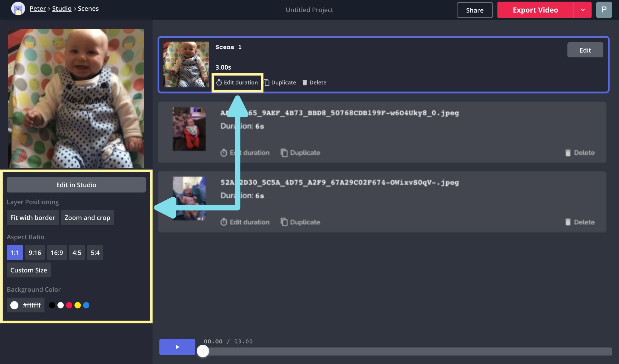The height and width of the screenshot is (364, 619).
Task: Select Zoom and crop layer positioning
Action: (87, 217)
